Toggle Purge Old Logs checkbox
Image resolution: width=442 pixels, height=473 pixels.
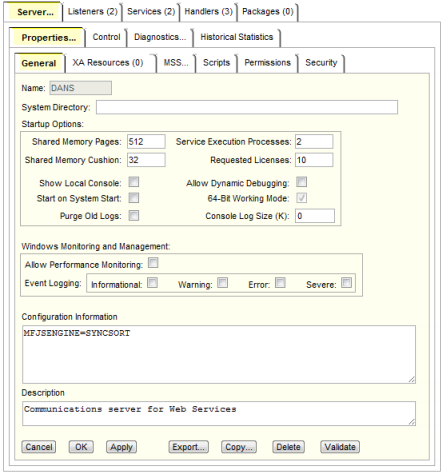click(134, 215)
